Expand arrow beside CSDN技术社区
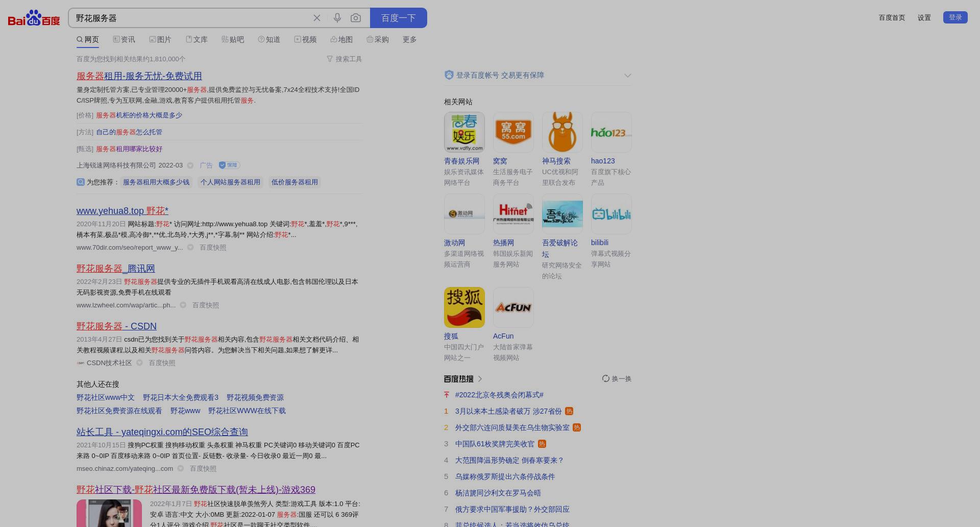Screen dimensions: 980x527 coord(139,363)
